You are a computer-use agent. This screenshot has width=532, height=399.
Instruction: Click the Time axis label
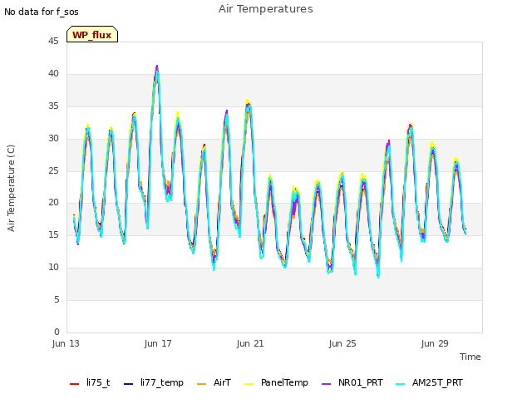(470, 357)
